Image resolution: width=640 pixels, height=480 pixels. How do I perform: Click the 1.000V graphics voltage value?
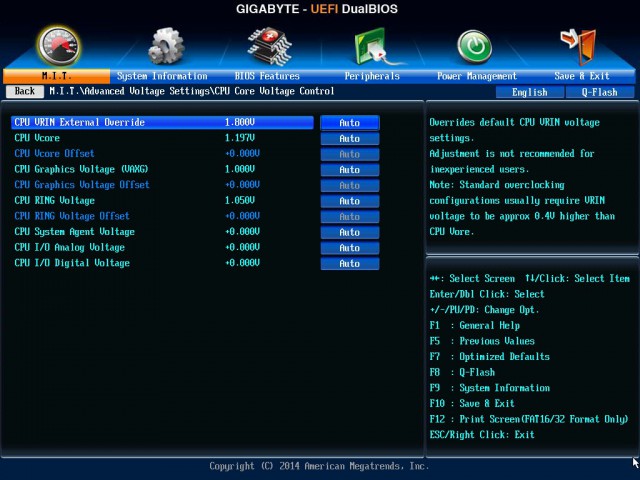click(x=240, y=169)
